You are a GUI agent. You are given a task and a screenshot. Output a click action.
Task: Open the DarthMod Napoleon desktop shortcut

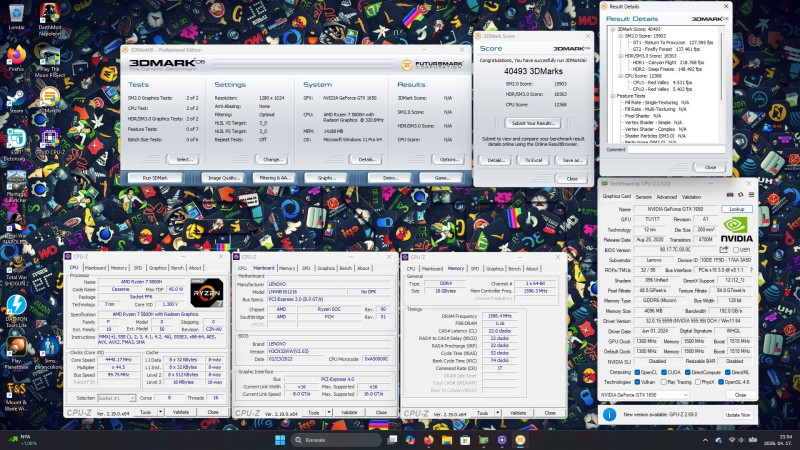(49, 19)
